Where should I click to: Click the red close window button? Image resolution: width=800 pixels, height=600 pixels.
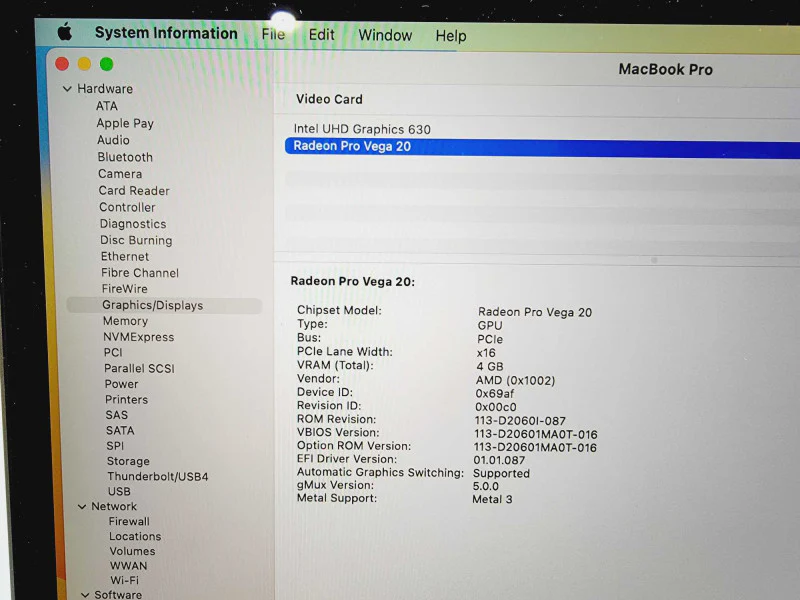point(62,64)
